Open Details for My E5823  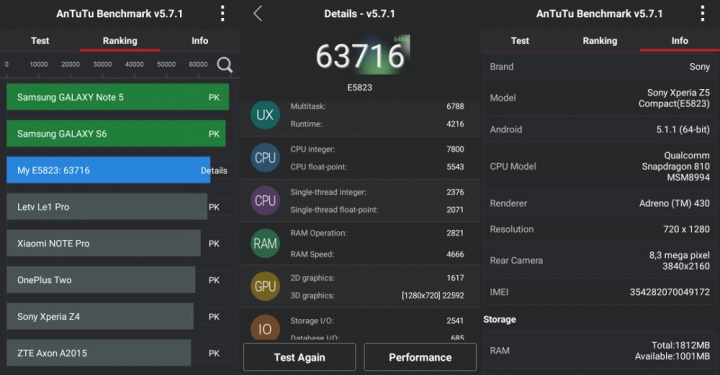pos(214,171)
